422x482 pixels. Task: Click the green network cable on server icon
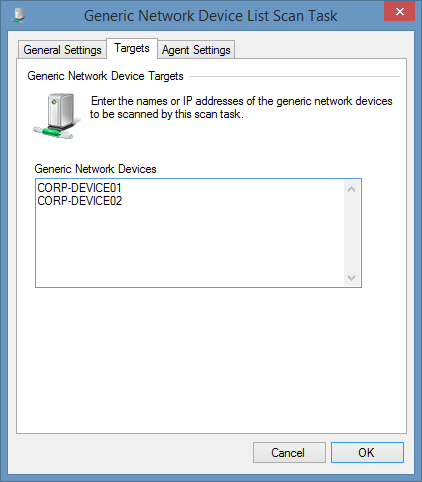[x=53, y=132]
